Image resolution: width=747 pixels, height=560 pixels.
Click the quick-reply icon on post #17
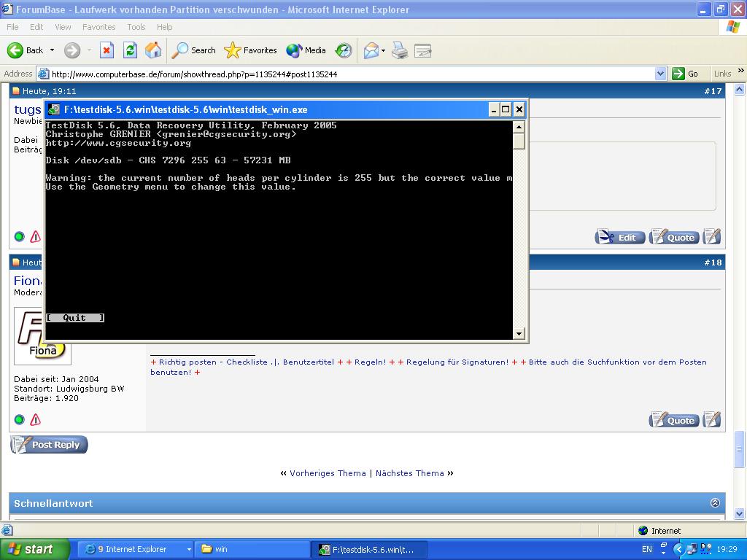point(712,237)
